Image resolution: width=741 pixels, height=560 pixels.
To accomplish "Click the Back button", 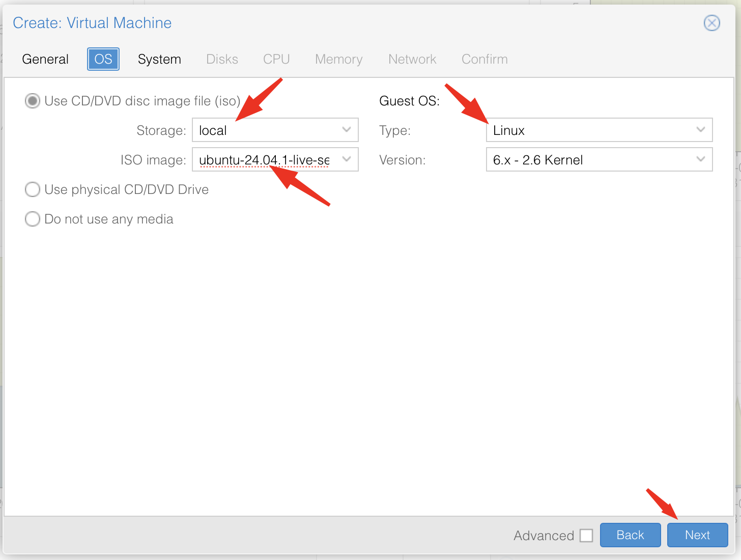I will (630, 535).
